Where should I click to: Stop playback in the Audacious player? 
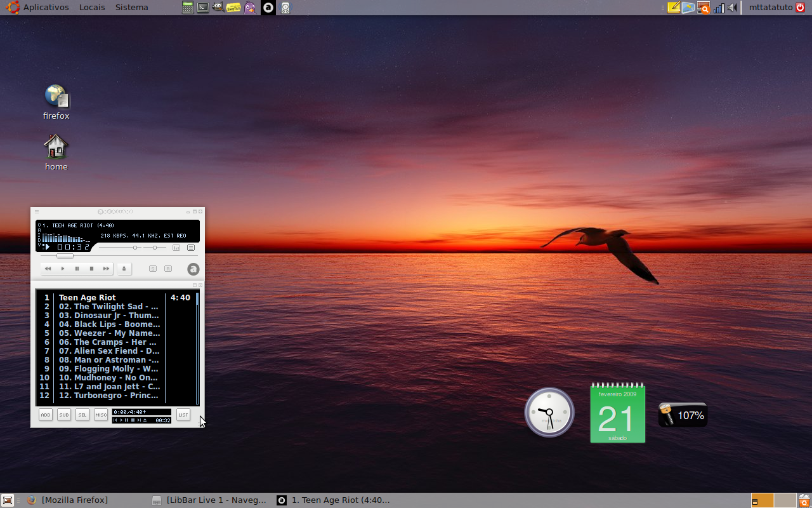tap(91, 269)
